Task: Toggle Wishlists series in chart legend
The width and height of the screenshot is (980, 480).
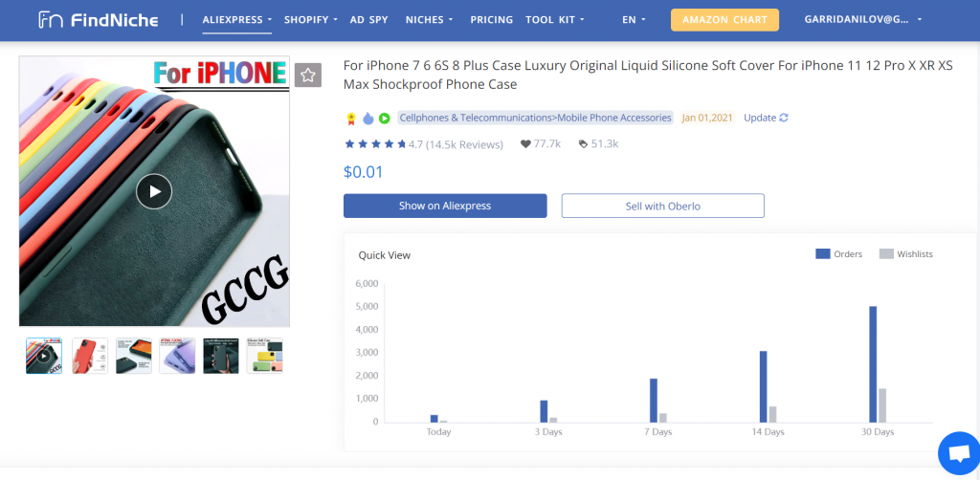Action: (905, 254)
